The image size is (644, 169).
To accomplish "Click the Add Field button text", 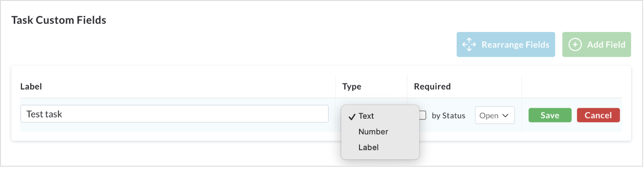I will click(606, 45).
